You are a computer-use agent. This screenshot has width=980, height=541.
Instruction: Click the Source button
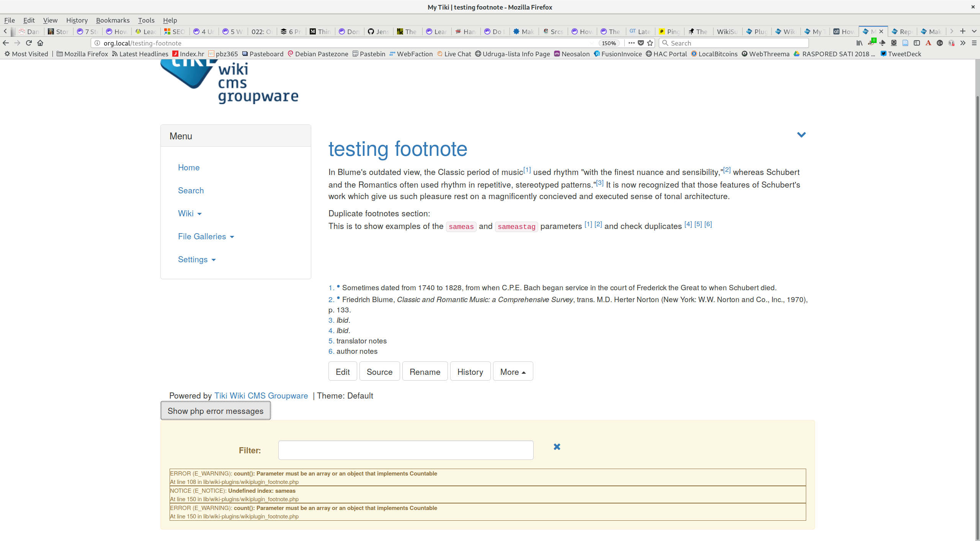coord(379,371)
